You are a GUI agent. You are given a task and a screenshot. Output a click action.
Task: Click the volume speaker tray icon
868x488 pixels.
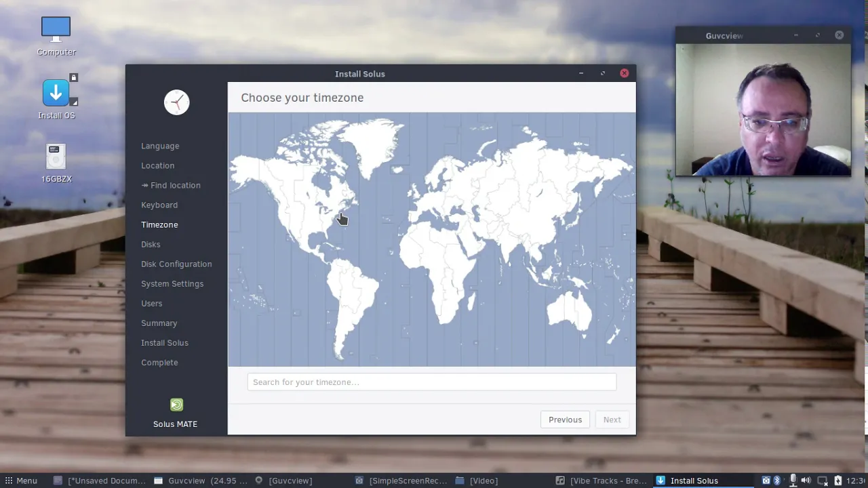click(806, 481)
